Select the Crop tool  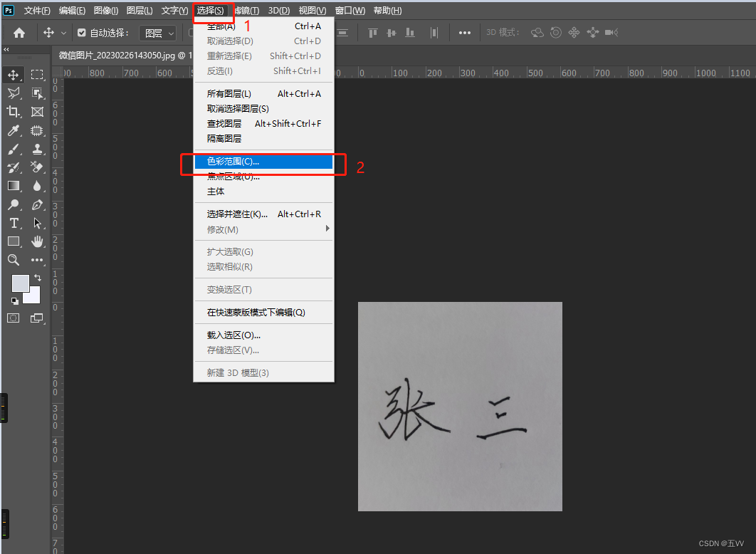click(14, 112)
